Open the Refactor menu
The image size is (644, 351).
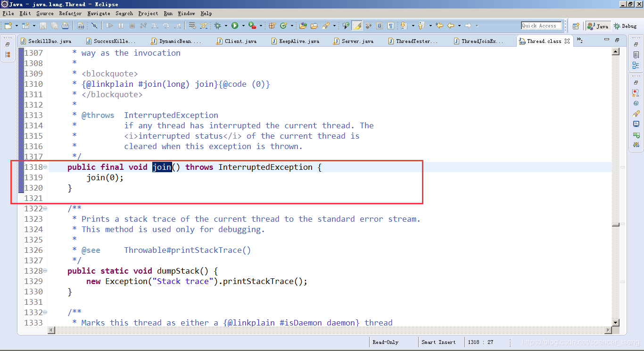pos(70,13)
